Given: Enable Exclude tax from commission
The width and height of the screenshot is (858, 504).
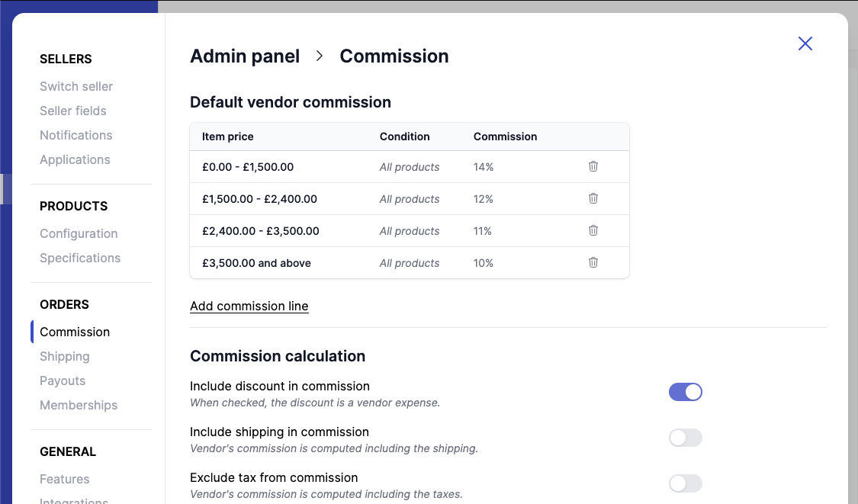Looking at the screenshot, I should [685, 483].
